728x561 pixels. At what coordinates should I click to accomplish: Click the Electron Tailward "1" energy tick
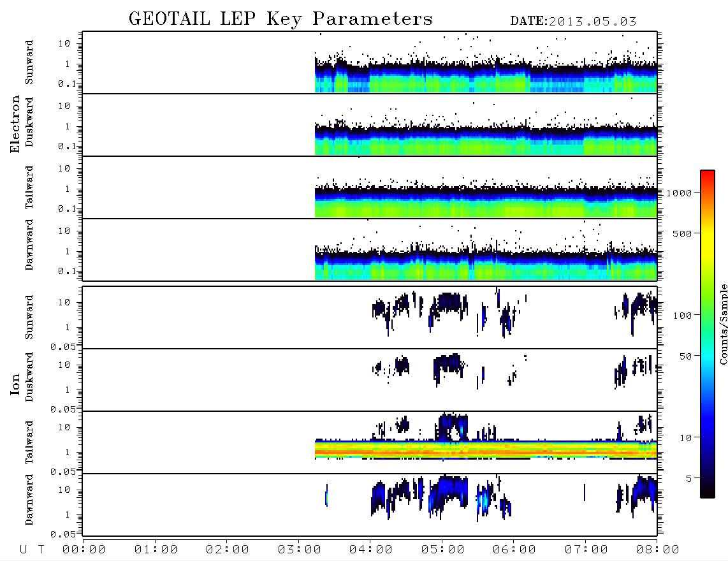68,189
